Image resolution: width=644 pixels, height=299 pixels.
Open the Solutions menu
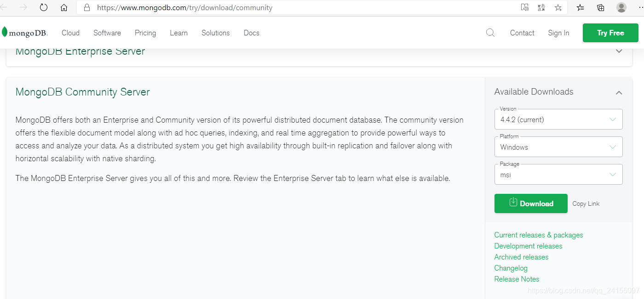point(216,33)
